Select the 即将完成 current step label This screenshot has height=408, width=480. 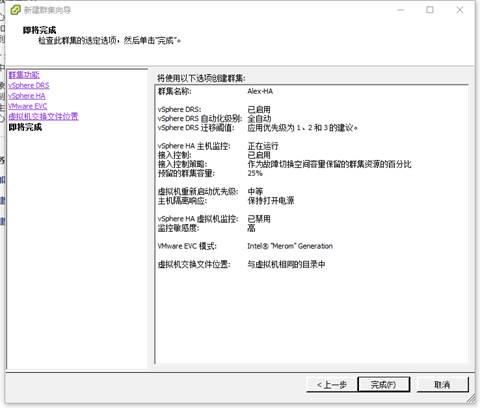click(25, 127)
